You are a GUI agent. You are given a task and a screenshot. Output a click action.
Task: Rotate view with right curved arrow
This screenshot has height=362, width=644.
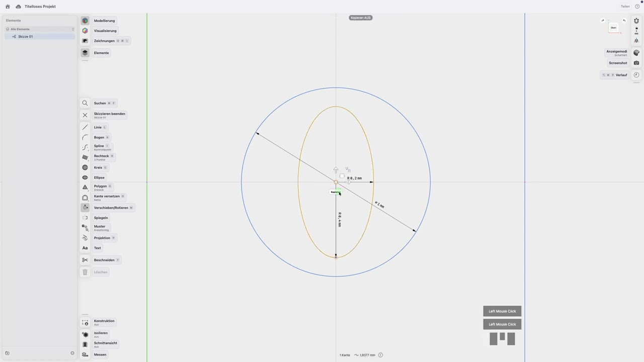[x=624, y=21]
